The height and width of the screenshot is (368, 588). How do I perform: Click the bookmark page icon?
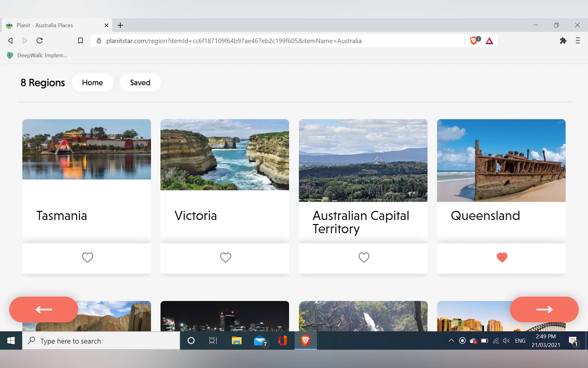coord(80,41)
